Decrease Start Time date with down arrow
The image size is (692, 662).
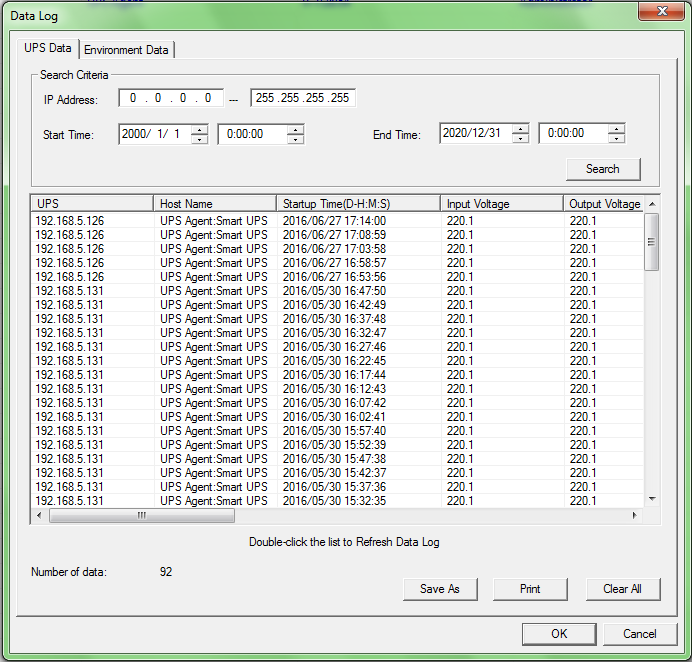(200, 139)
